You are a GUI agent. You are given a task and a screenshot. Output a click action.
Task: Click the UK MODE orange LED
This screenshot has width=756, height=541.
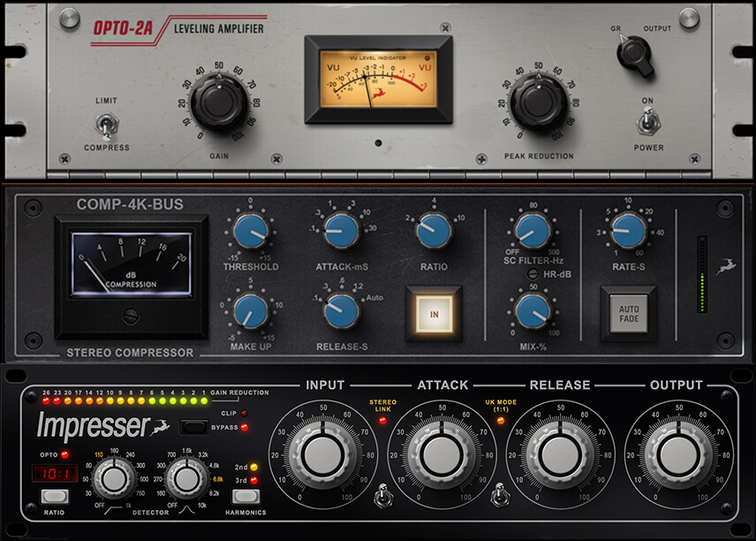coord(501,421)
